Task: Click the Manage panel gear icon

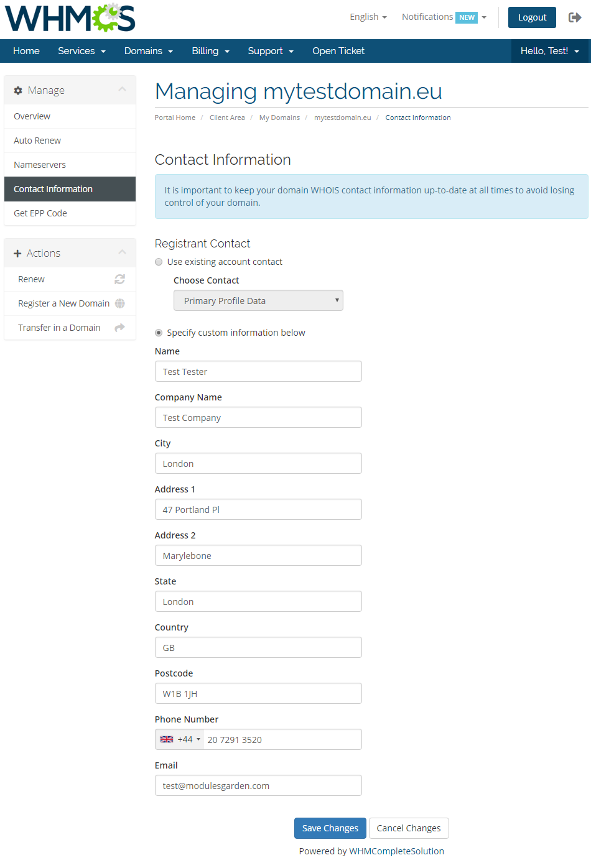Action: [x=18, y=91]
